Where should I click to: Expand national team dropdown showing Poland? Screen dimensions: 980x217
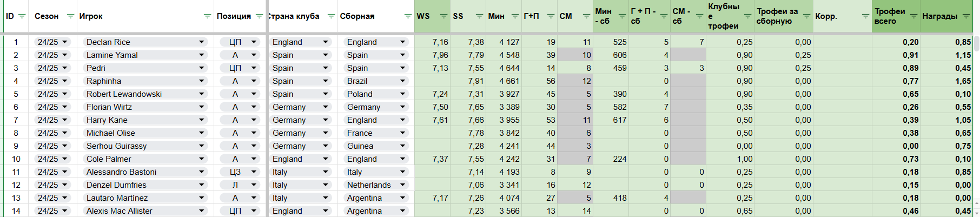tap(402, 94)
